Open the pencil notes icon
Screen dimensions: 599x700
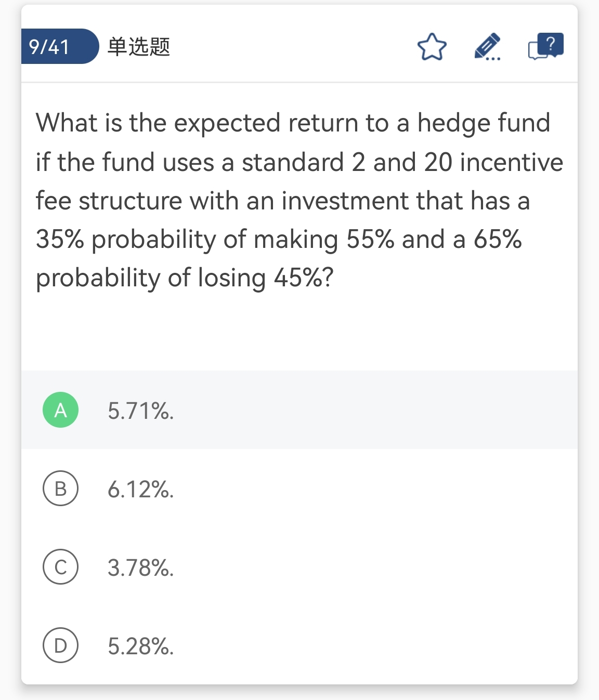[x=487, y=45]
